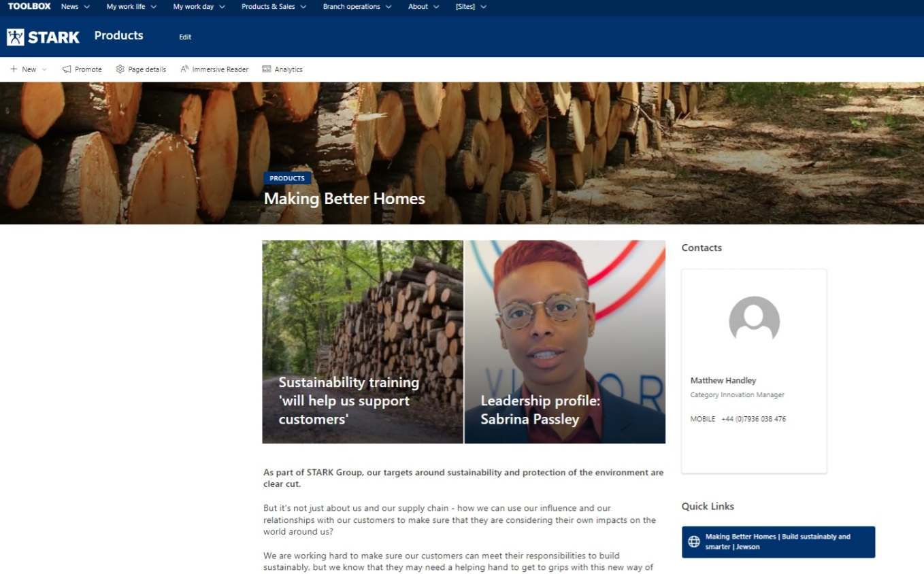924x574 pixels.
Task: Open the My work day menu
Action: tap(193, 7)
